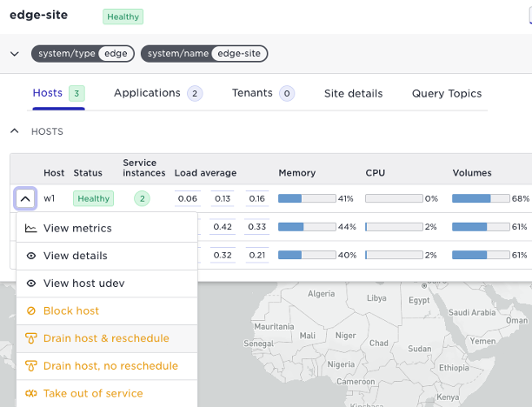The height and width of the screenshot is (407, 532).
Task: Collapse the w1 host actions menu
Action: point(25,198)
